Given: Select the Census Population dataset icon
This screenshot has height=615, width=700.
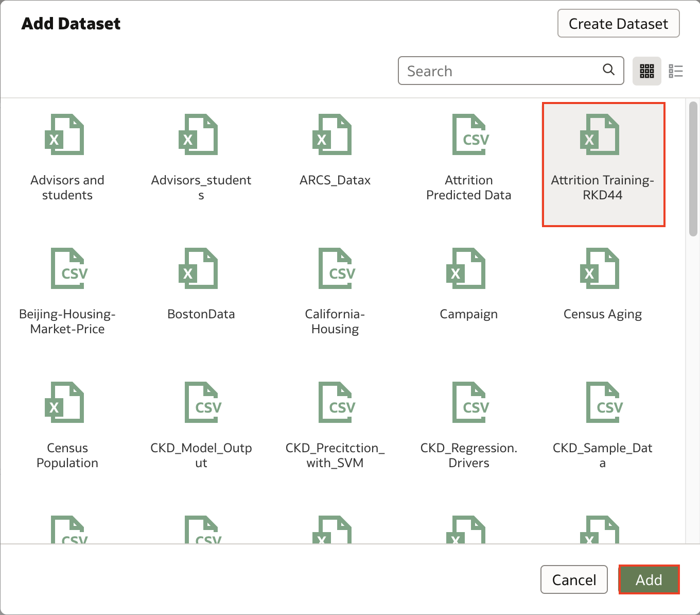Looking at the screenshot, I should 64,403.
